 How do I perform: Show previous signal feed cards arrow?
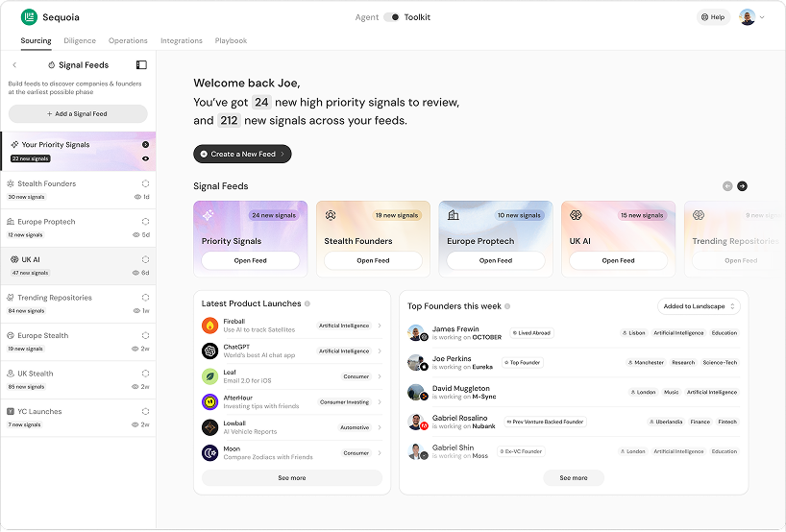pyautogui.click(x=727, y=186)
